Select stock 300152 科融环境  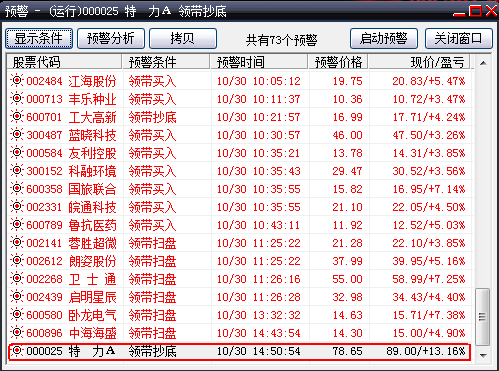71,171
